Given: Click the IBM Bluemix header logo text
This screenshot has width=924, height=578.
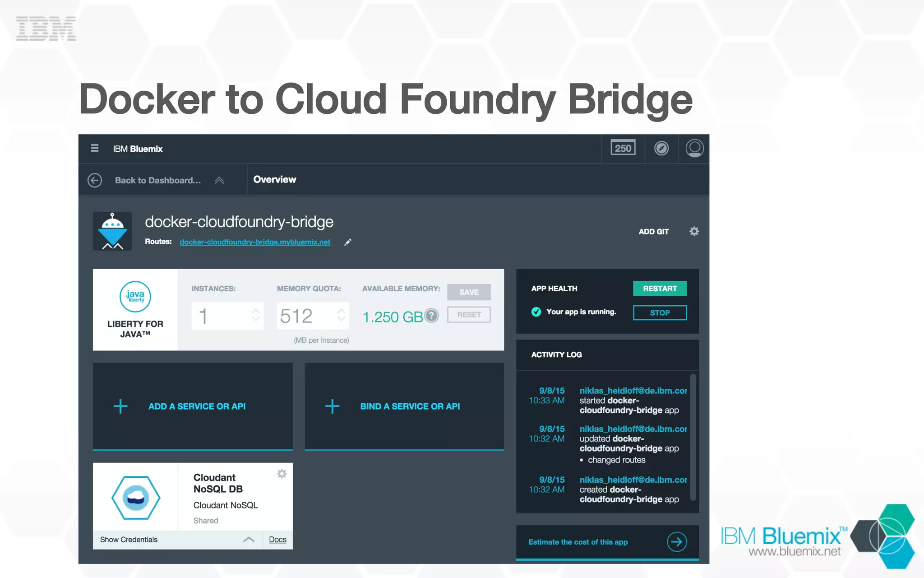Looking at the screenshot, I should tap(138, 149).
